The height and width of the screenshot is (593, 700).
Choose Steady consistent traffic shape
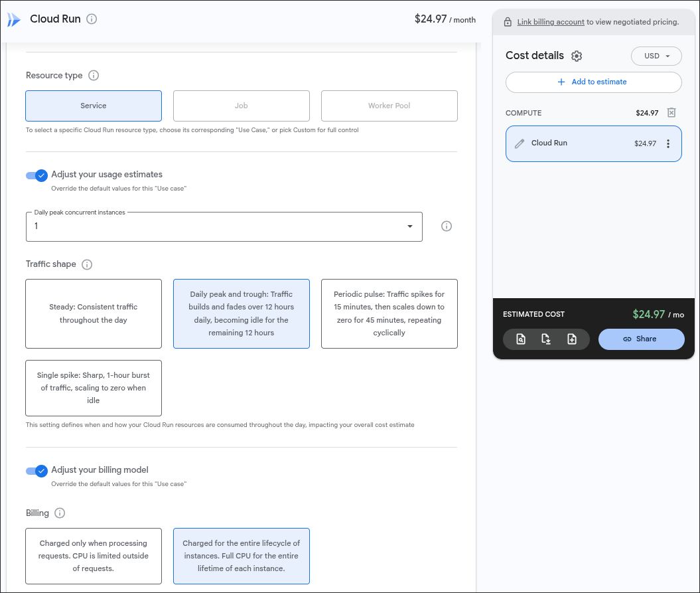pos(94,313)
